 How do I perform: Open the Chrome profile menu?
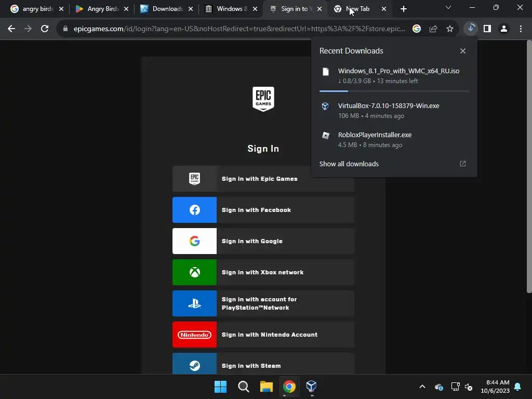(x=504, y=29)
